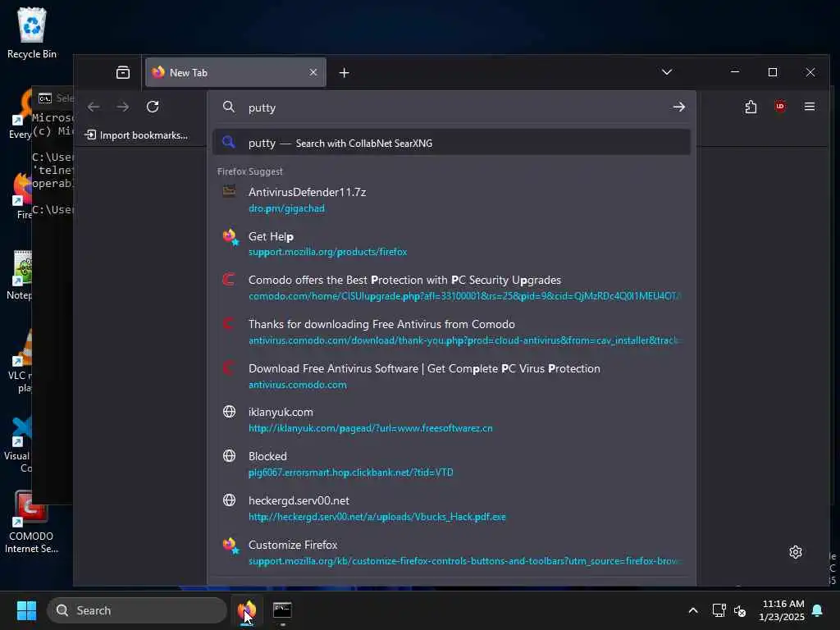Viewport: 840px width, 630px height.
Task: Open new tab personalize gear icon
Action: pos(796,552)
